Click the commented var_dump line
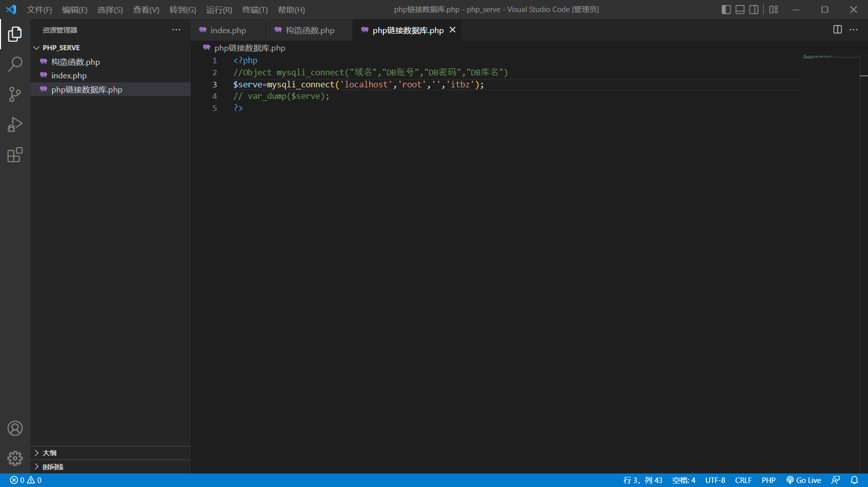Viewport: 868px width, 487px height. point(281,96)
